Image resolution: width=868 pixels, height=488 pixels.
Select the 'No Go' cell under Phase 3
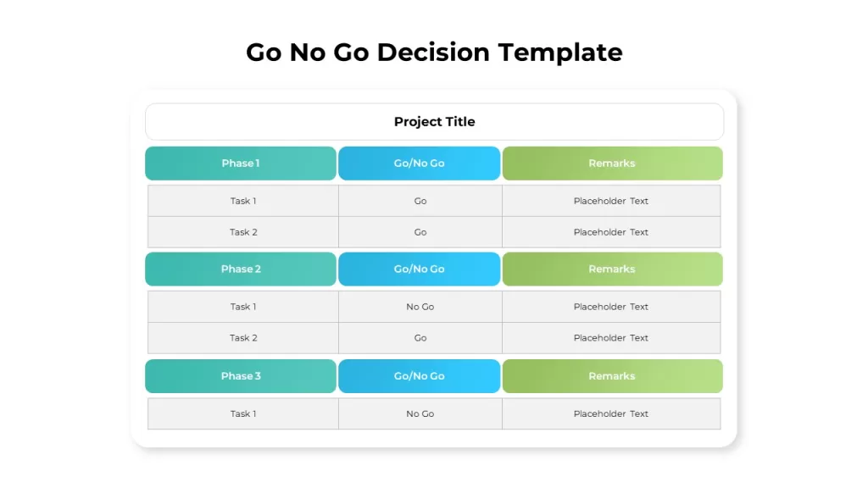(x=420, y=413)
